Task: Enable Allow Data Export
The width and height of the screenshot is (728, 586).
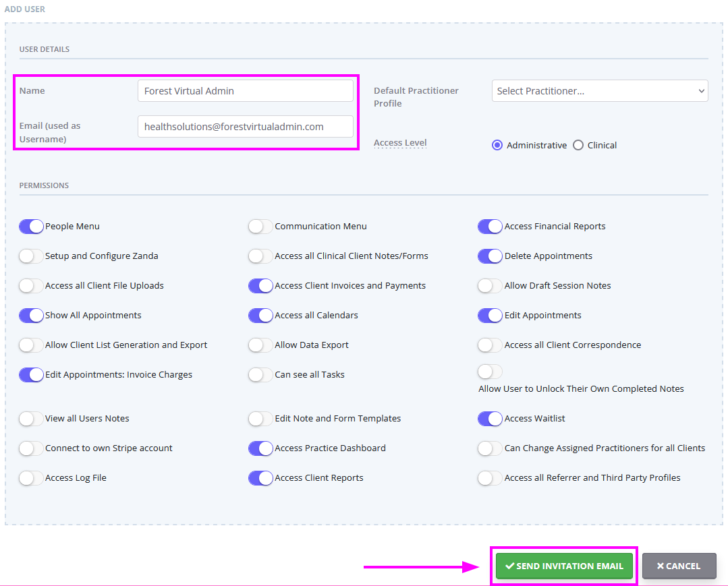Action: coord(260,345)
